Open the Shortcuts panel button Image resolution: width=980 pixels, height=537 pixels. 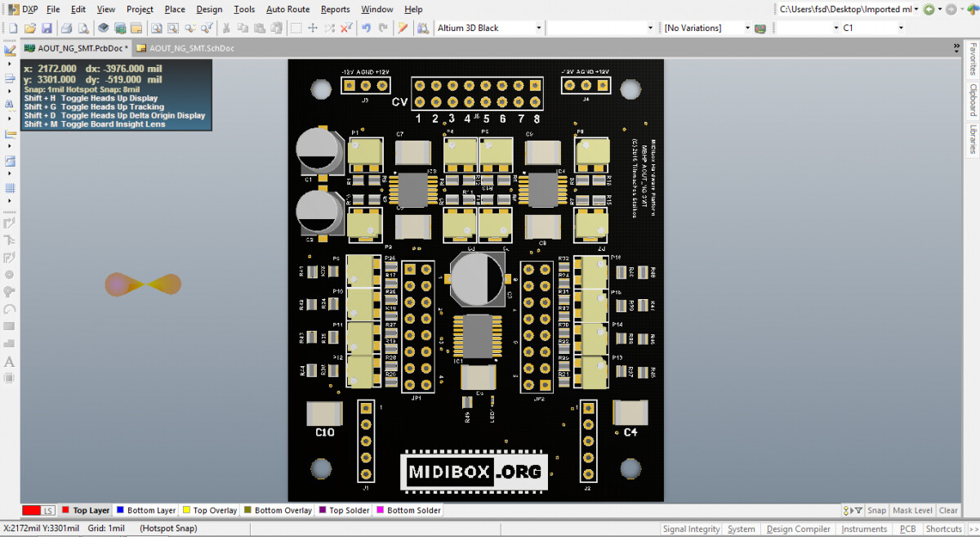944,529
